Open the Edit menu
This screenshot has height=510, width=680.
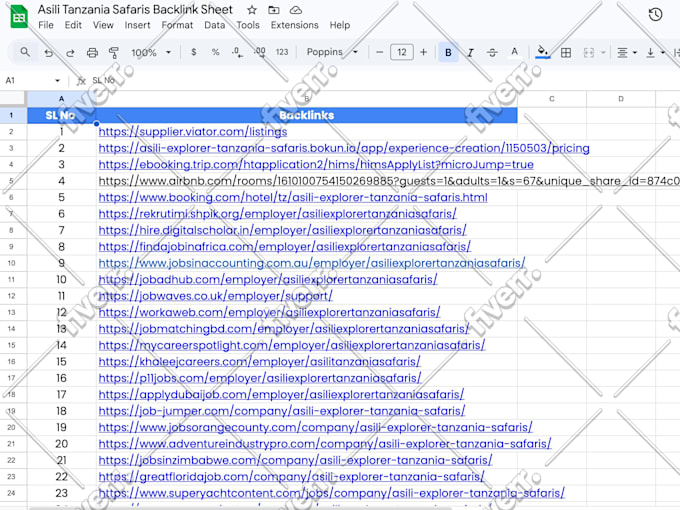pos(73,25)
